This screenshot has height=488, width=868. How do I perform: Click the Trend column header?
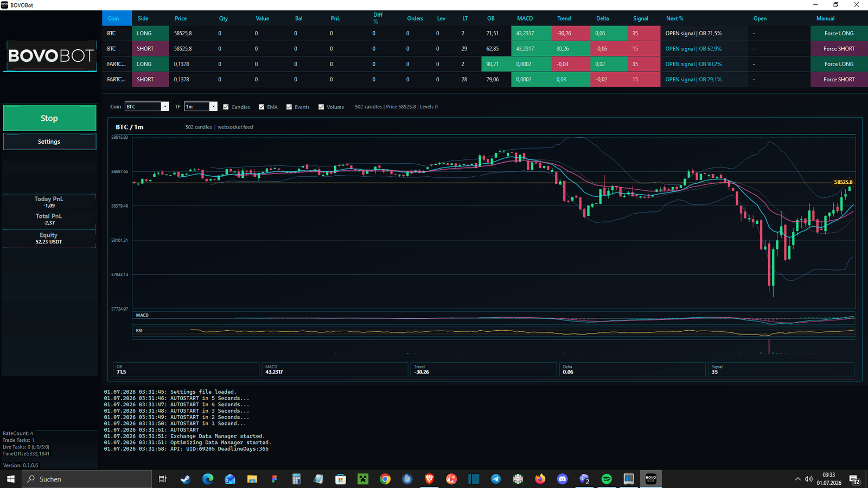564,18
